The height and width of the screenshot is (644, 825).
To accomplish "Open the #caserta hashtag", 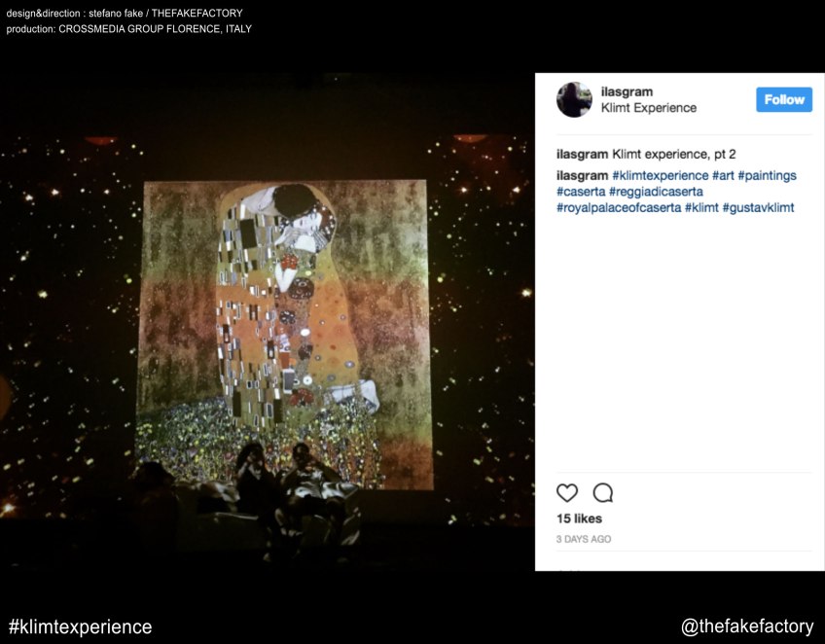I will coord(581,192).
